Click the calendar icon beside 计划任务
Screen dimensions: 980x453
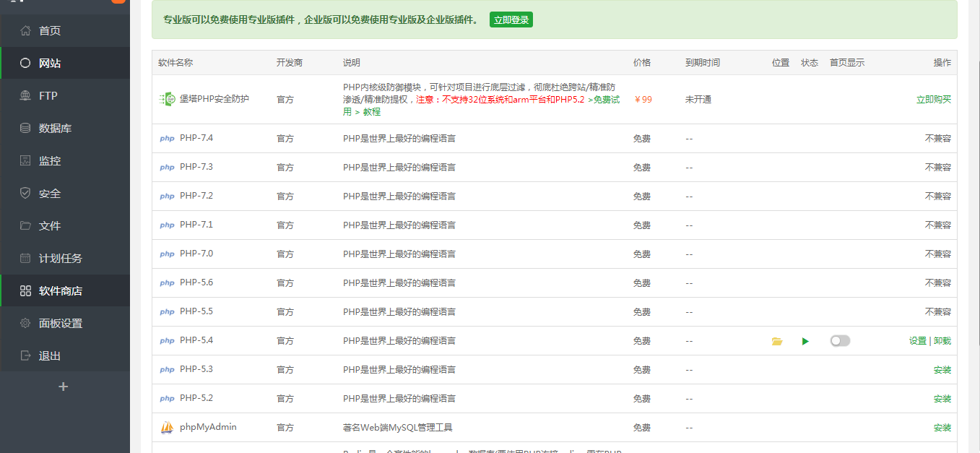25,258
